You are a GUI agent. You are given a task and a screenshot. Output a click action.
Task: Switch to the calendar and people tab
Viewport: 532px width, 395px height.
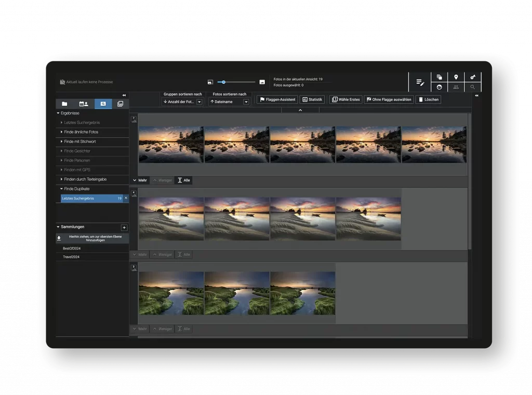click(x=84, y=104)
